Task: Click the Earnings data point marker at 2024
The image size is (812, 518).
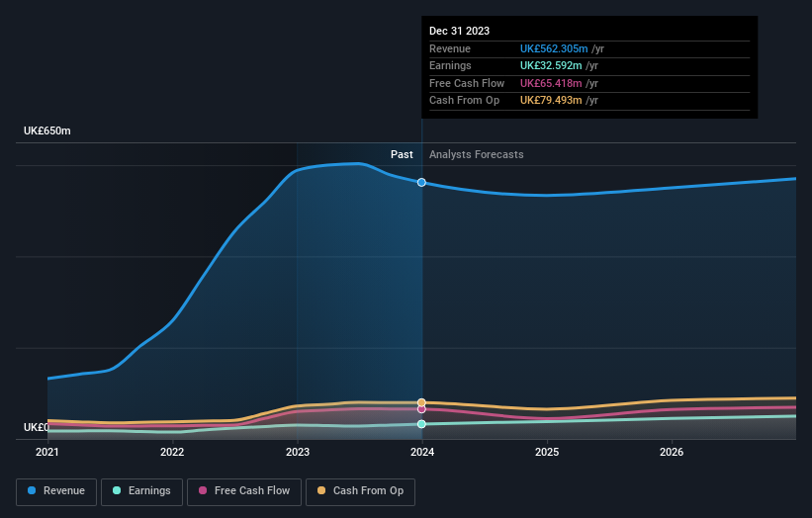Action: pos(421,424)
